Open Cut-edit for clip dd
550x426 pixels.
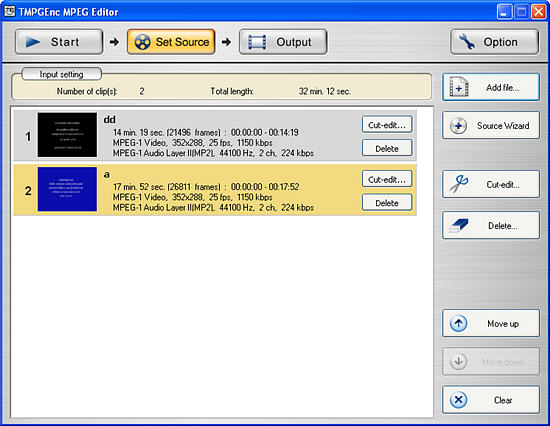(387, 125)
